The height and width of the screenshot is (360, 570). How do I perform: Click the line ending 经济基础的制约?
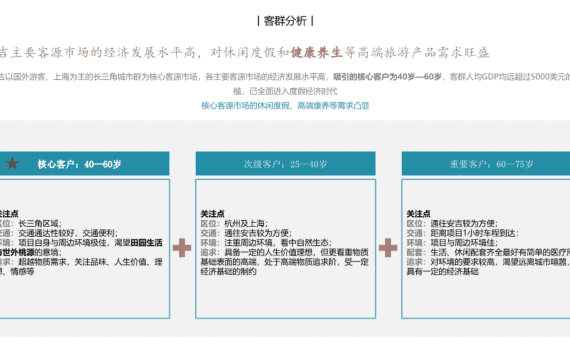point(229,272)
